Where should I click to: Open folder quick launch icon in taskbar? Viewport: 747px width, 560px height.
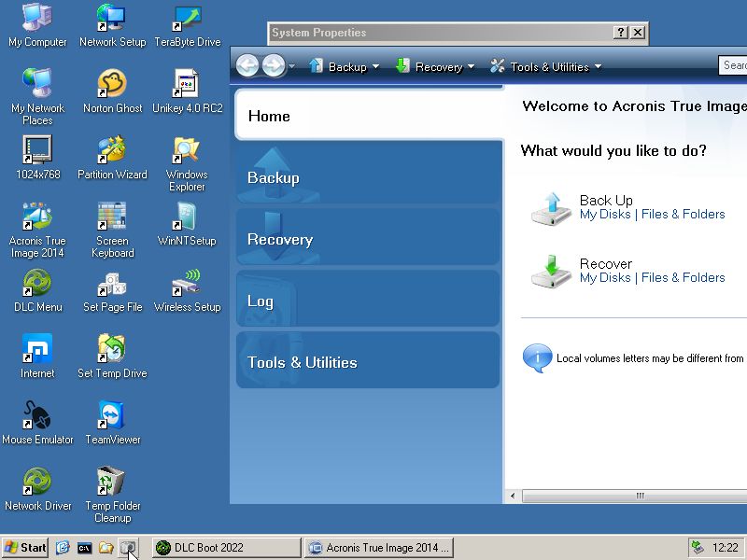tap(106, 548)
